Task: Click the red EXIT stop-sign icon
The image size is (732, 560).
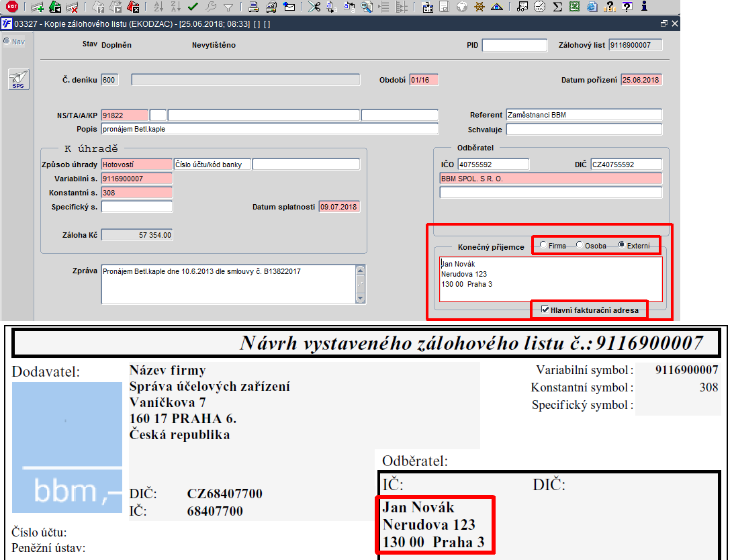Action: pos(12,7)
